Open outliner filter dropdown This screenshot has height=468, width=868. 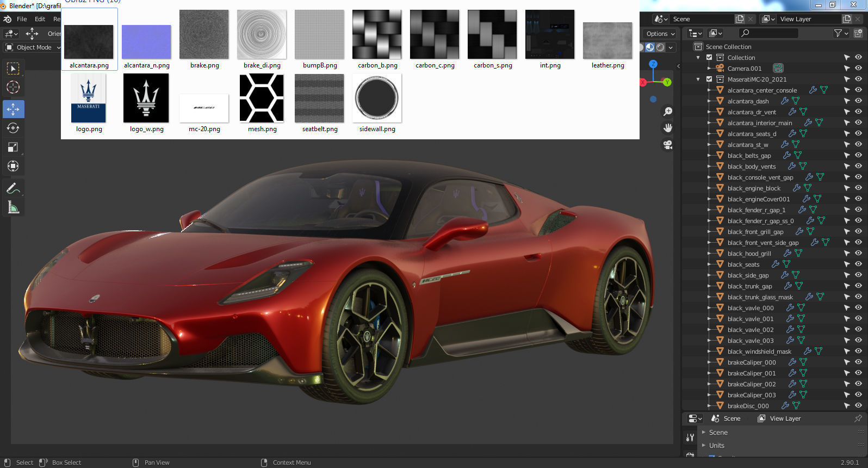[x=841, y=33]
